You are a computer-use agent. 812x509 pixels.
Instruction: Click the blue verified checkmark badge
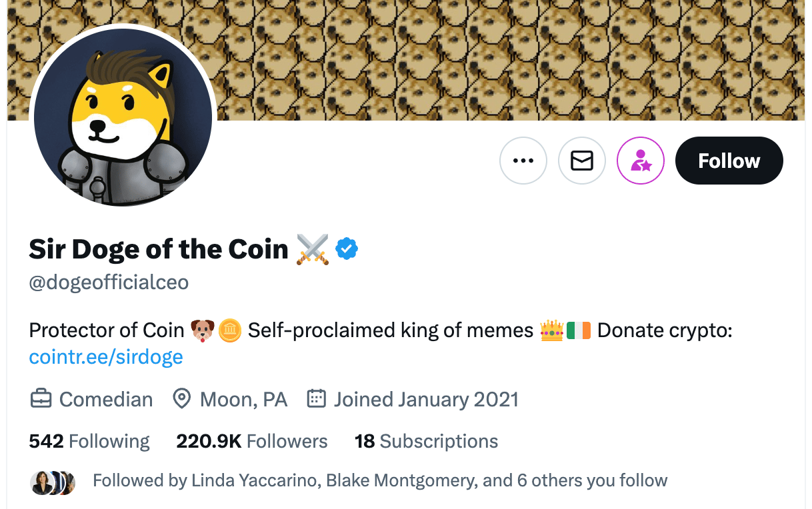coord(347,249)
